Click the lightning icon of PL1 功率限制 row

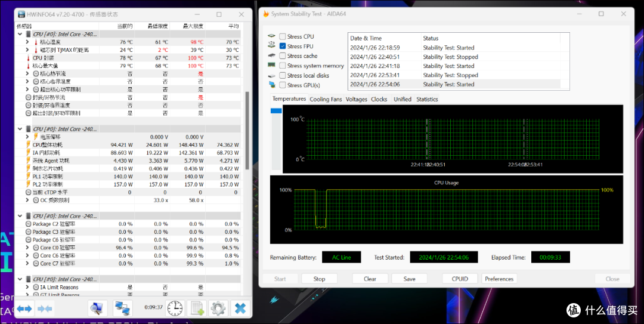point(29,177)
